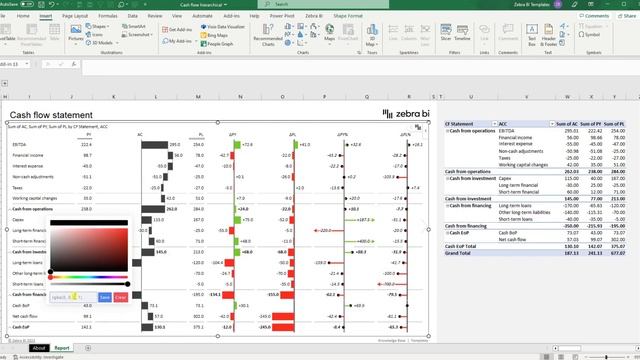Open the Home ribbon tab
The width and height of the screenshot is (640, 360).
(x=23, y=16)
